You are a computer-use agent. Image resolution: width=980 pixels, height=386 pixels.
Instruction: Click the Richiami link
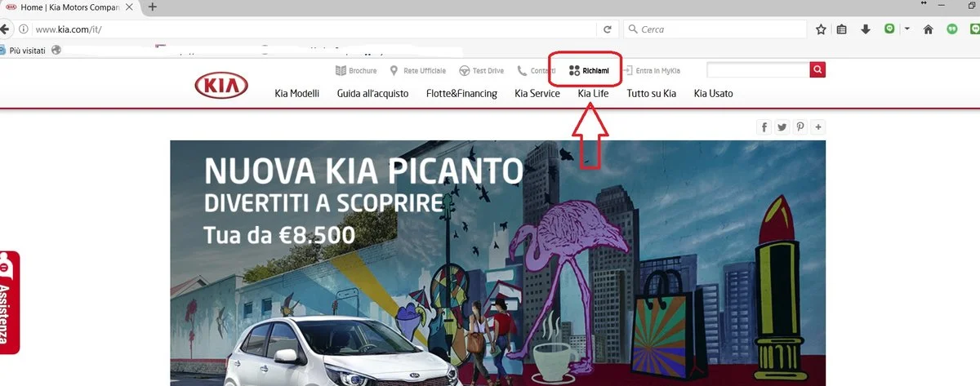click(589, 71)
